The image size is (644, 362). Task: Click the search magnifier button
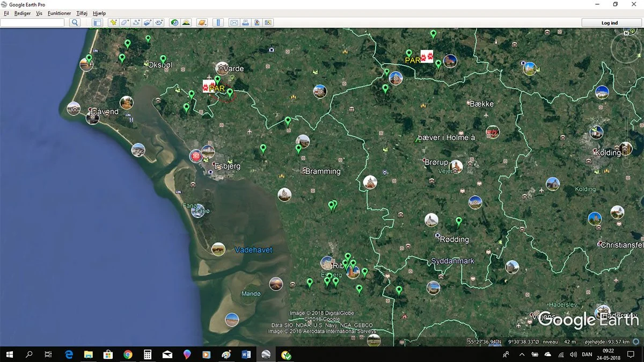[x=75, y=23]
